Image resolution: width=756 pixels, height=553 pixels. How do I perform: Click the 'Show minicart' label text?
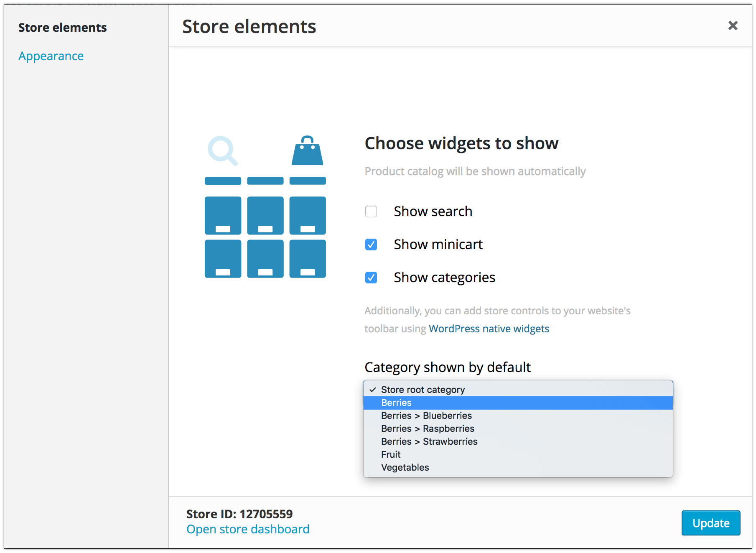point(438,245)
